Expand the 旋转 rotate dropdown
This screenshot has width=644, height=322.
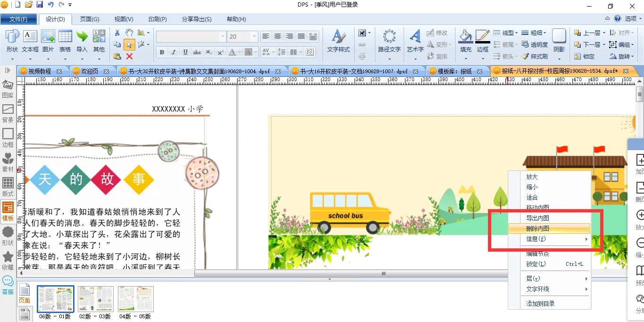pos(633,56)
